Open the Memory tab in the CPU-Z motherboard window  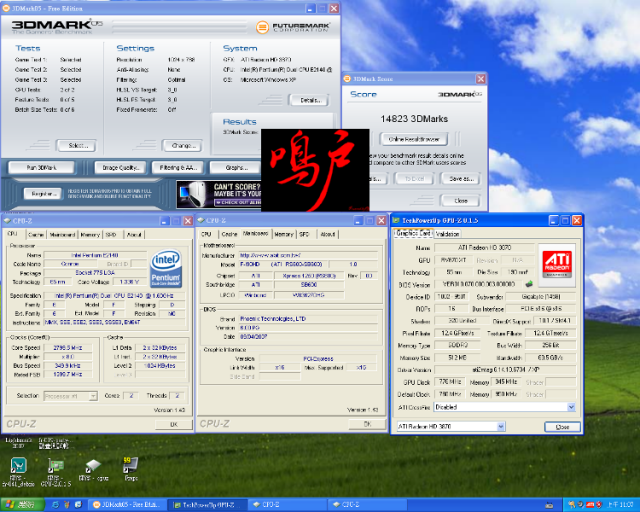coord(284,234)
